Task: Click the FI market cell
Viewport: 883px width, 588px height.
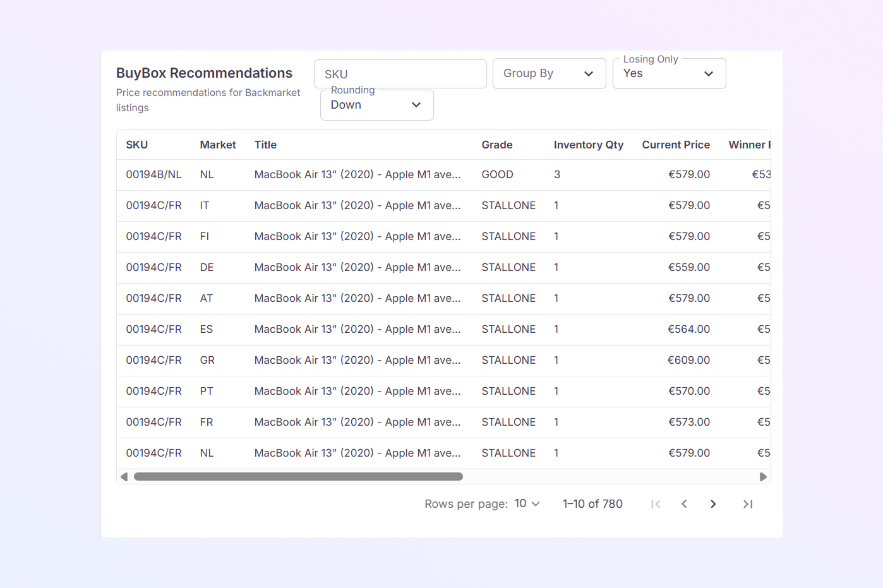Action: point(205,236)
